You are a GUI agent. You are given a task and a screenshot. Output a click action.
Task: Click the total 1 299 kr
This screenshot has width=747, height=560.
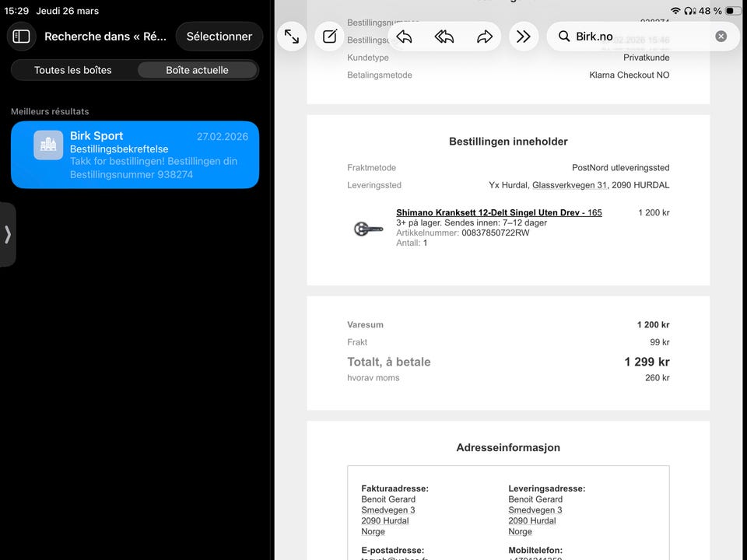click(x=647, y=362)
